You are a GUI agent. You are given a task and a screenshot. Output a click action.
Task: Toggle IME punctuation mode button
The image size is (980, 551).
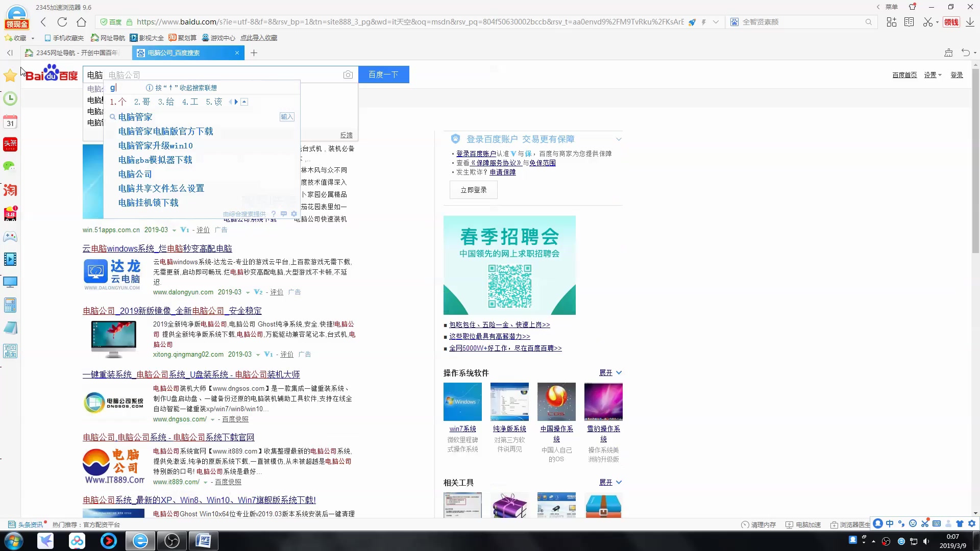tap(901, 524)
